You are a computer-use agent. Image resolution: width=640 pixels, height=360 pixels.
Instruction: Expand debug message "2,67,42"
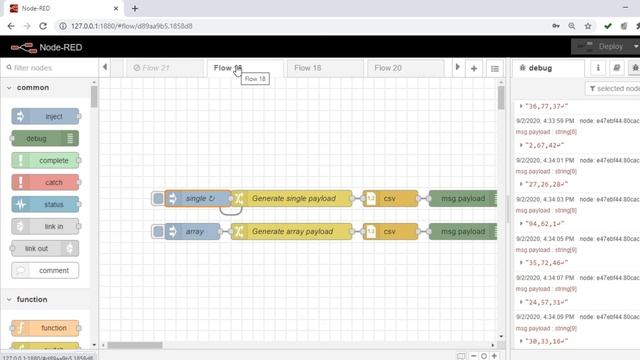pos(521,145)
